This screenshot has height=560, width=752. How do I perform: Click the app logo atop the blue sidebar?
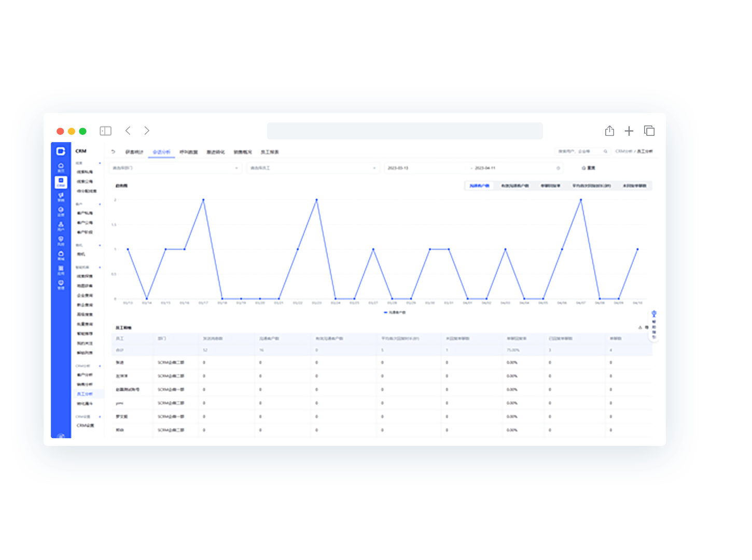61,151
